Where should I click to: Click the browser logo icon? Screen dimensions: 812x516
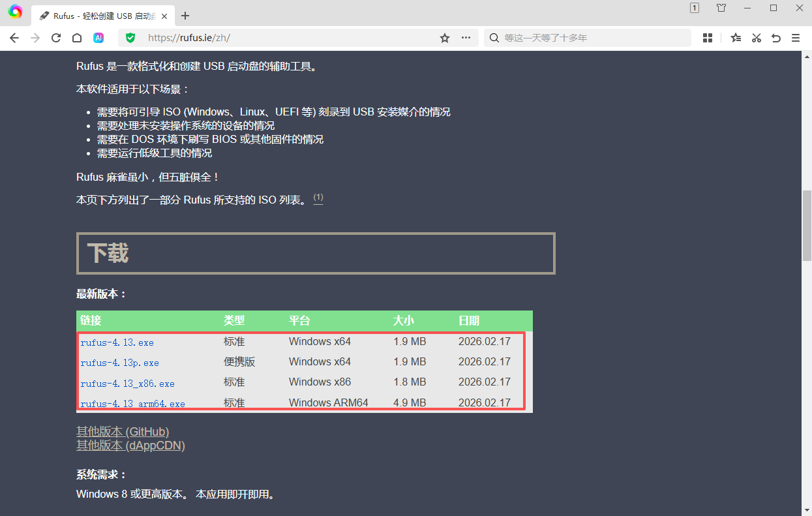pos(15,12)
